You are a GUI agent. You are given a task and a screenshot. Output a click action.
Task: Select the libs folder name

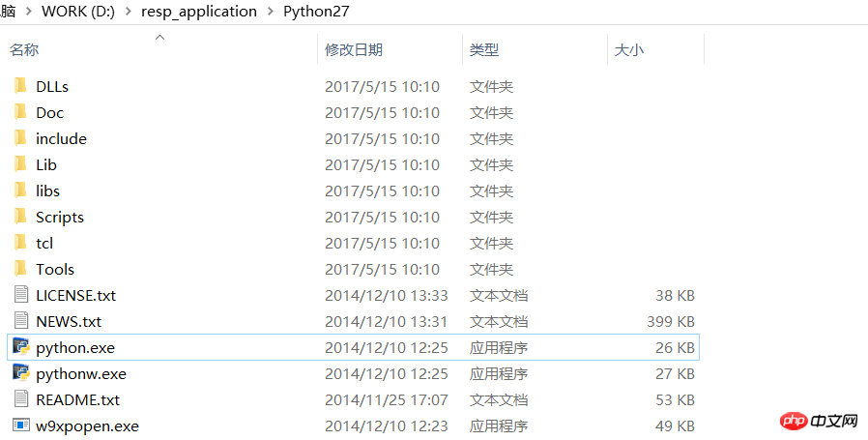(47, 191)
